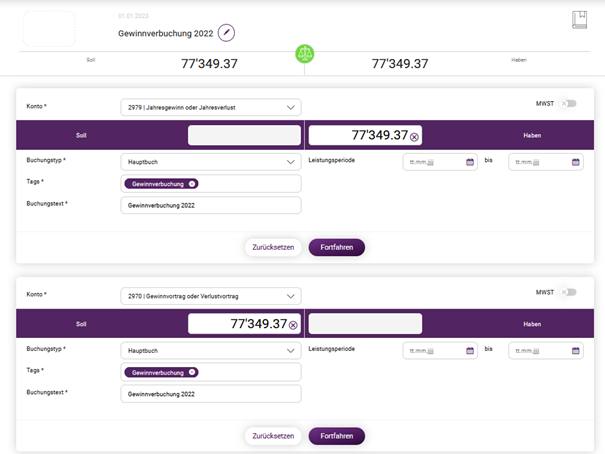Click Fortfahren in the first entry
Viewport: 605px width, 454px height.
[x=336, y=247]
